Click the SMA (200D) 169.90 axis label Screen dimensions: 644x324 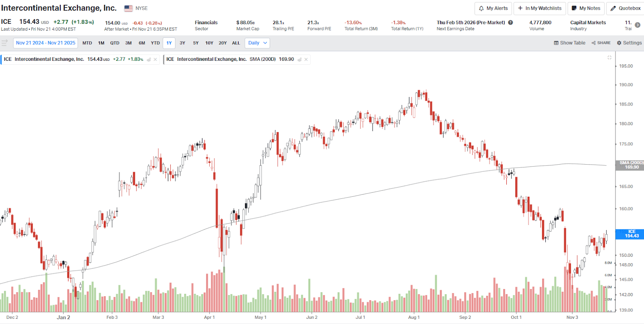point(630,165)
